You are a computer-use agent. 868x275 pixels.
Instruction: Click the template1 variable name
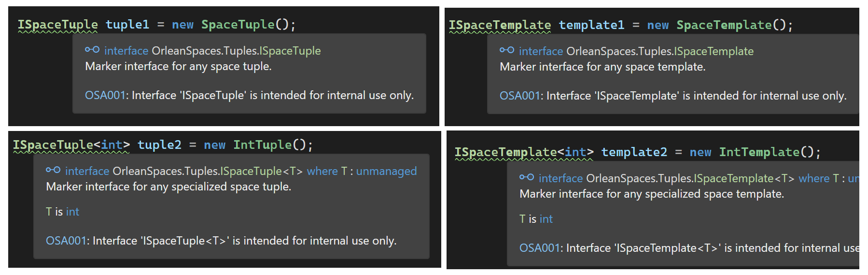[x=591, y=25]
